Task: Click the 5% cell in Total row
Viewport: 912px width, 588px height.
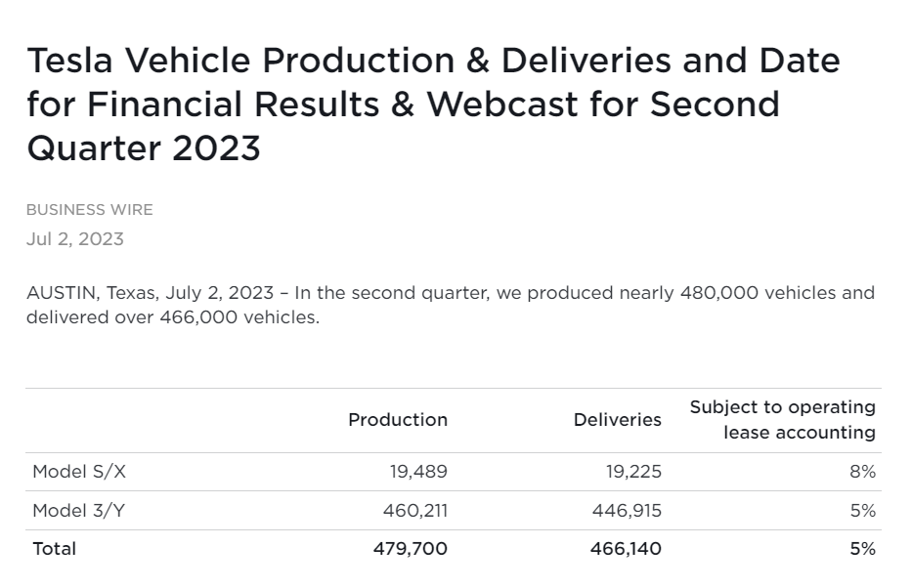Action: [862, 549]
